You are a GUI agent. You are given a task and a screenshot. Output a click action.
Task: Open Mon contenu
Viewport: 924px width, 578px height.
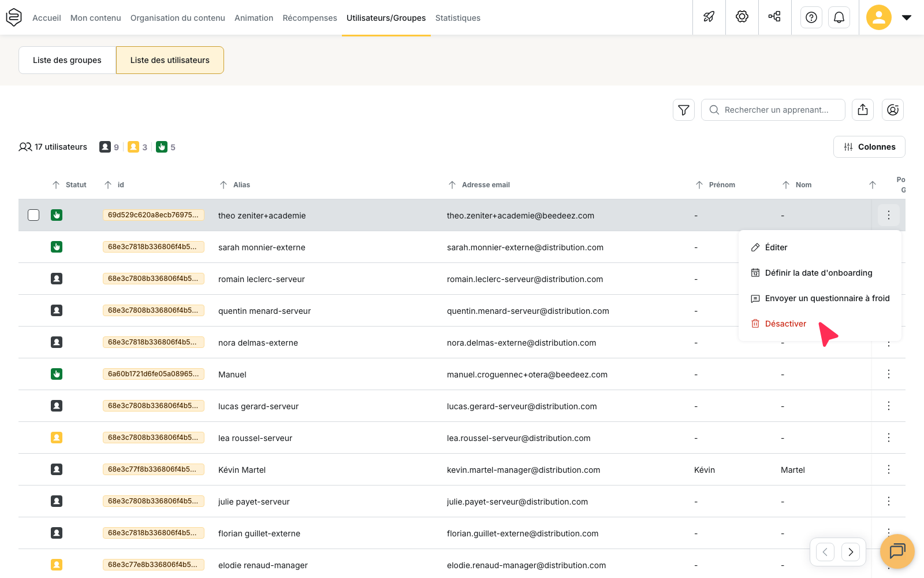click(x=96, y=18)
